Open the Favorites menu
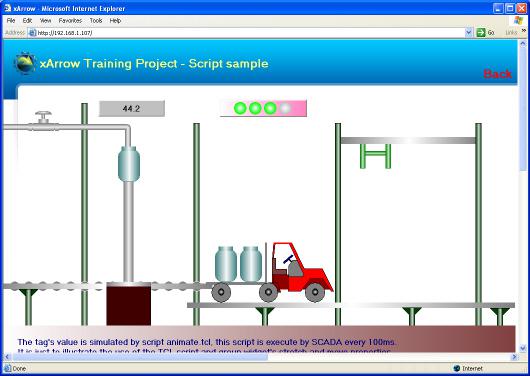This screenshot has height=376, width=530. pos(70,21)
